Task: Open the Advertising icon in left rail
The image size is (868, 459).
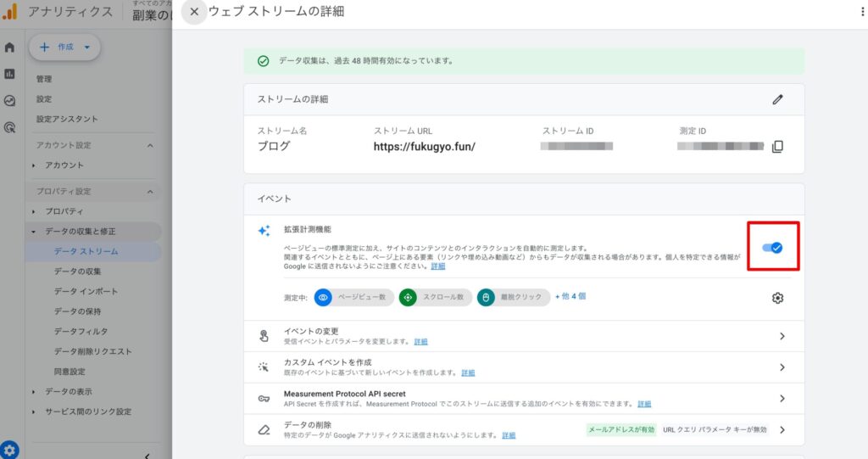Action: (x=9, y=127)
